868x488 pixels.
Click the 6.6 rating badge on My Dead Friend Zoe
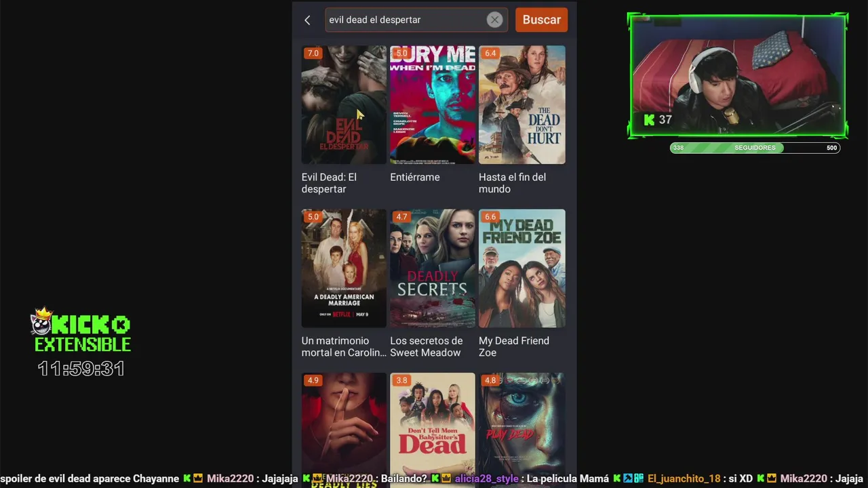coord(490,217)
